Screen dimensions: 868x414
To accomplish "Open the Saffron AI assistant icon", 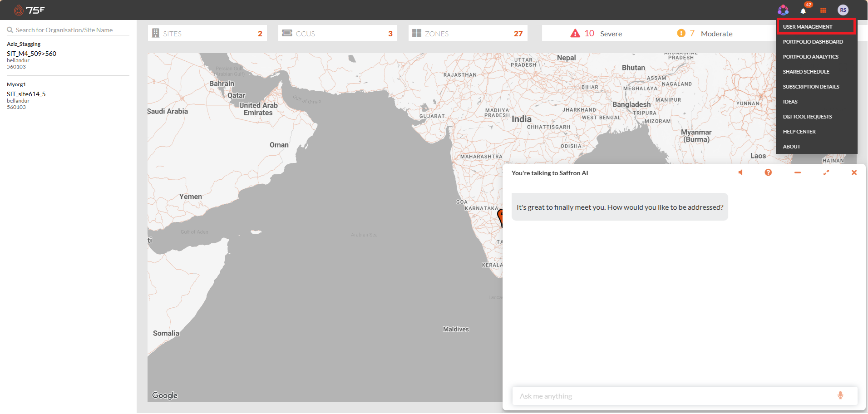I will (783, 10).
